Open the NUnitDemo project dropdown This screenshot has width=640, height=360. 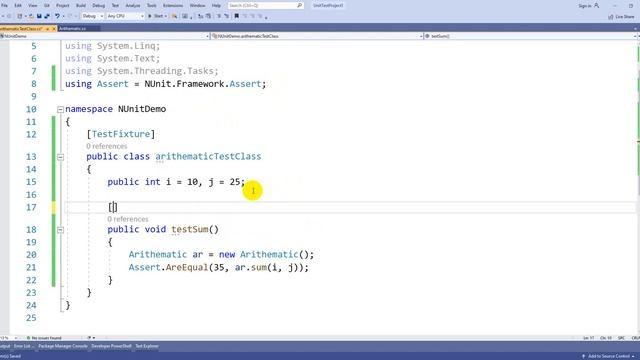104,36
